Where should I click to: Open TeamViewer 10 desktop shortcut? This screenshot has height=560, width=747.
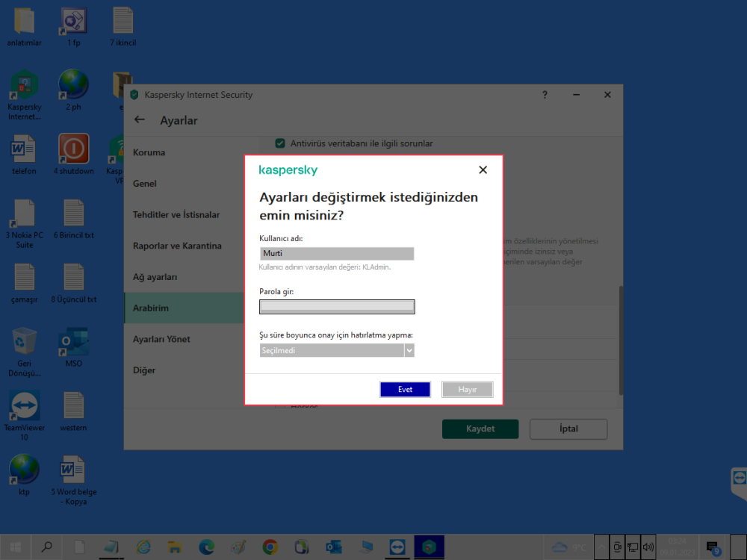[x=25, y=416]
